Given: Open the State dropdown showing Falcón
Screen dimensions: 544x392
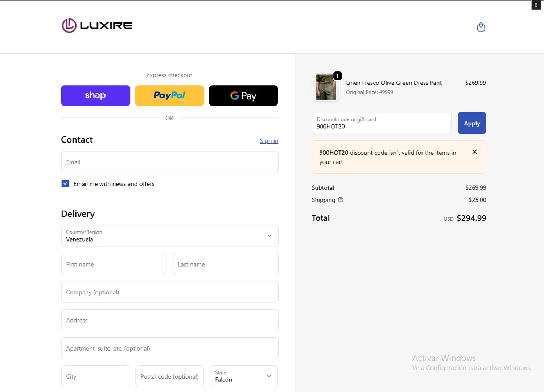Looking at the screenshot, I should (x=244, y=376).
